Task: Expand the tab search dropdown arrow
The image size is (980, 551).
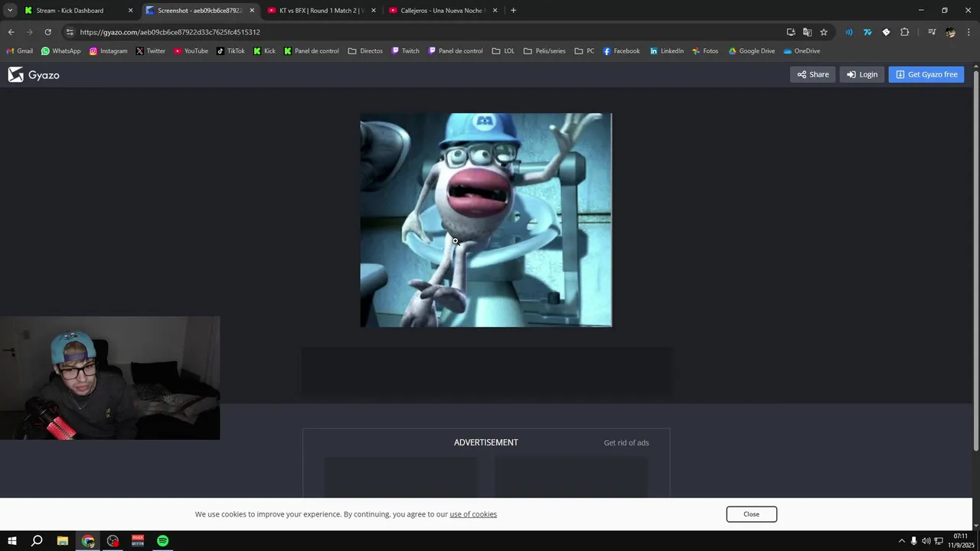Action: click(10, 11)
